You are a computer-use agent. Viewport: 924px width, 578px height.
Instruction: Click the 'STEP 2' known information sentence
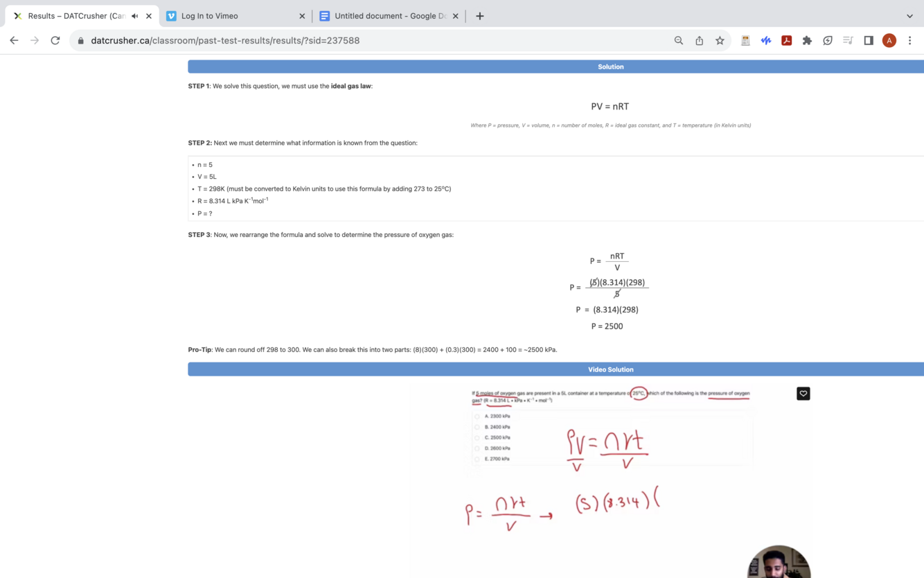point(303,143)
